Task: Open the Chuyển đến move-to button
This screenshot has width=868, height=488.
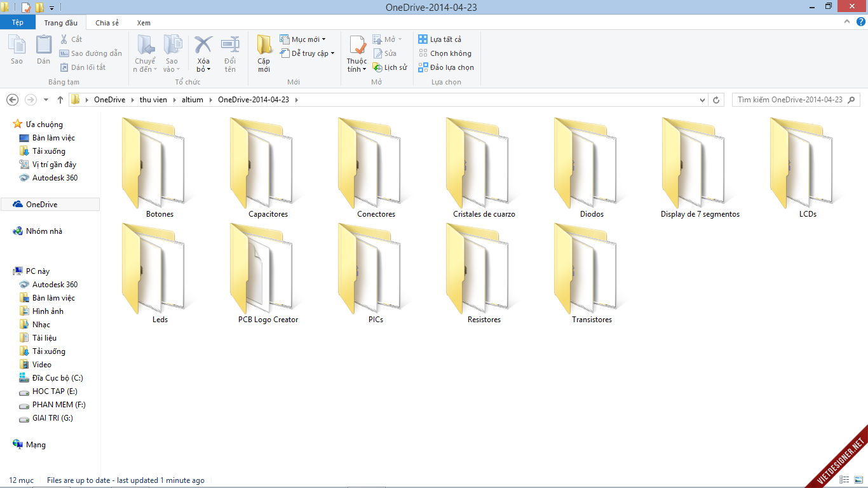Action: click(146, 54)
